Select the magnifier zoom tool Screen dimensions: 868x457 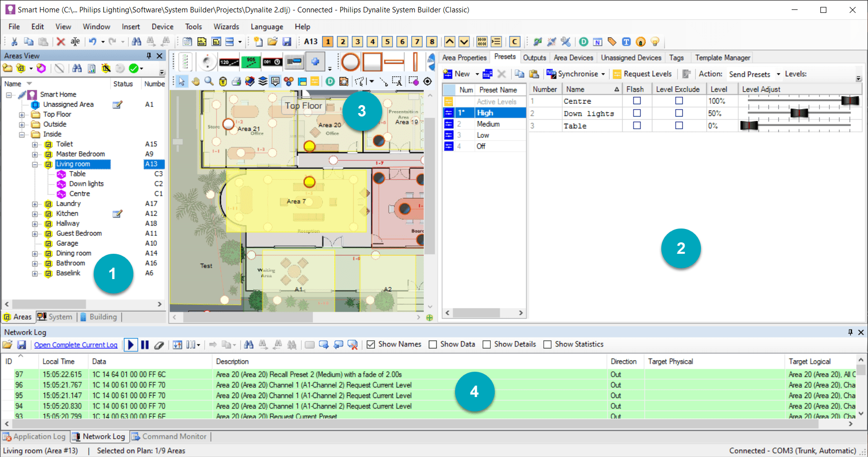(x=209, y=81)
